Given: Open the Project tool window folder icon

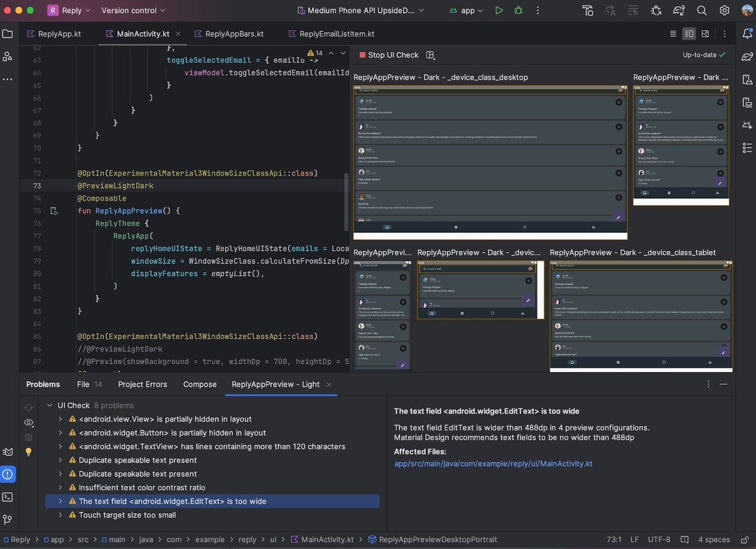Looking at the screenshot, I should (x=8, y=34).
